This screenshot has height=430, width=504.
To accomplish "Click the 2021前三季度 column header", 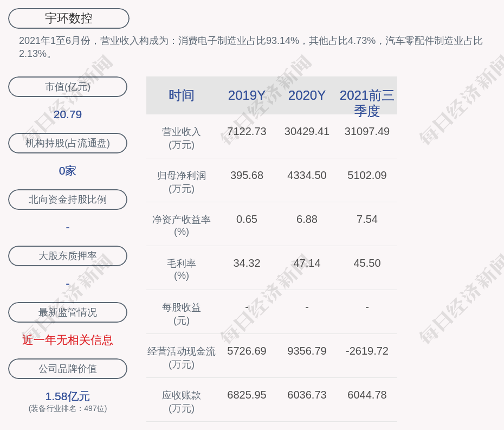I will pyautogui.click(x=367, y=103).
